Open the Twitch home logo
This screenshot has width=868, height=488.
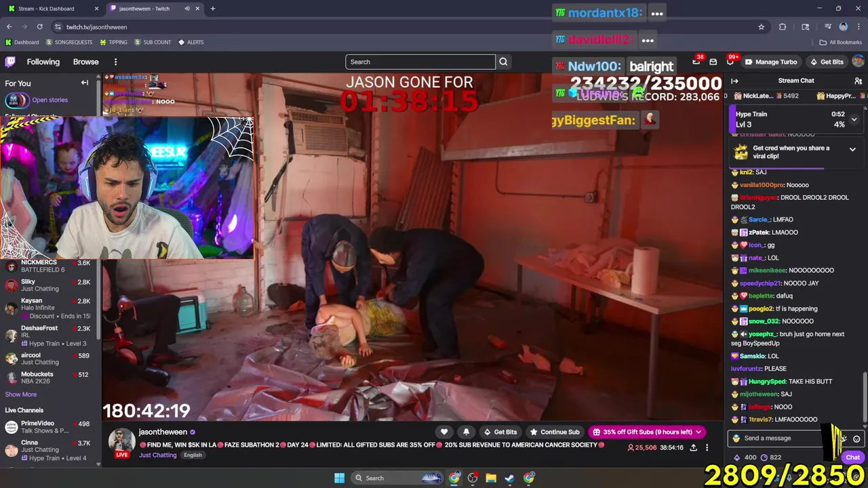pos(10,62)
